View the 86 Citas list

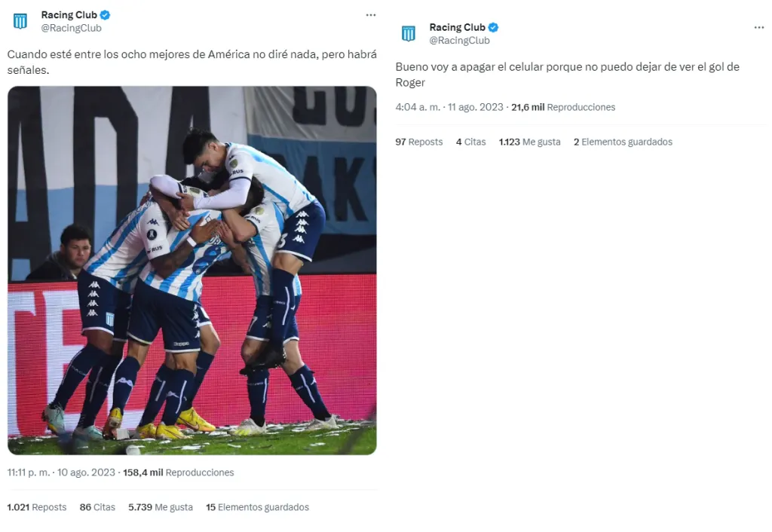click(97, 507)
